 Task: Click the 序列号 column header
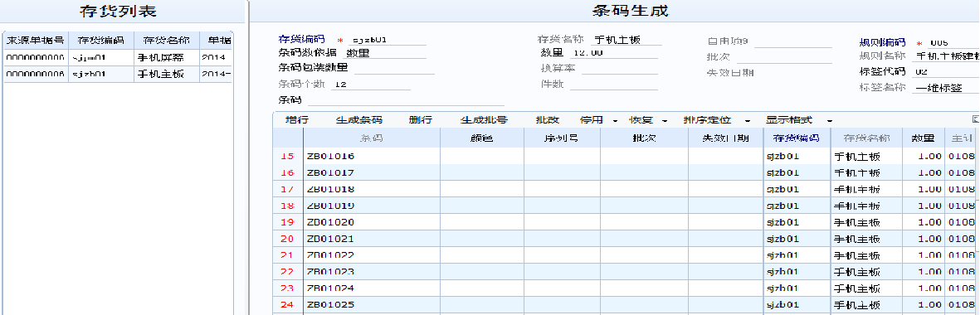[x=562, y=138]
